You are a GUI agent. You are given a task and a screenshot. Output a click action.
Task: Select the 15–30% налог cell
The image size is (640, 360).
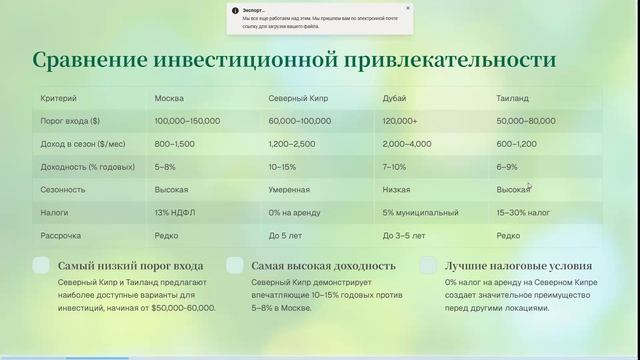tap(523, 213)
